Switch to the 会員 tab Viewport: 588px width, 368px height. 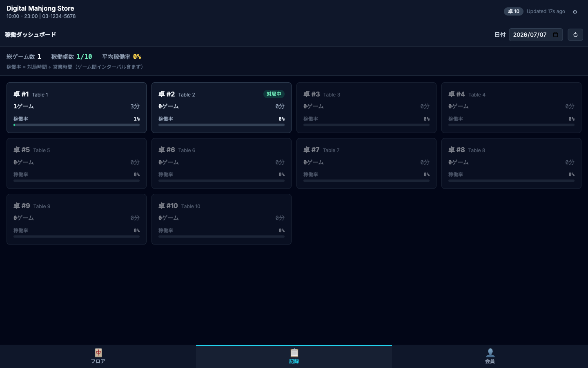click(x=490, y=357)
